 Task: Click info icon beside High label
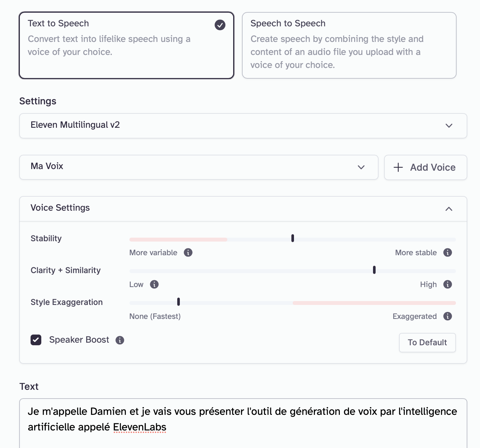click(x=447, y=284)
